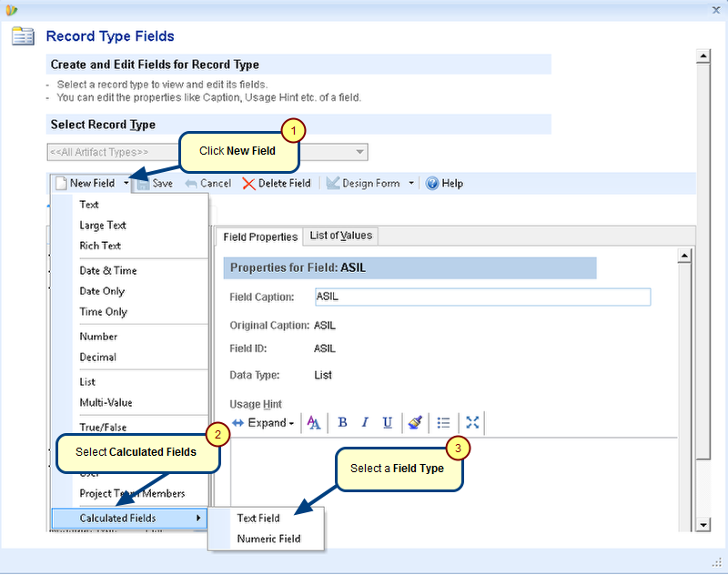Click the fullscreen expand arrows icon
Image resolution: width=728 pixels, height=575 pixels.
[472, 423]
